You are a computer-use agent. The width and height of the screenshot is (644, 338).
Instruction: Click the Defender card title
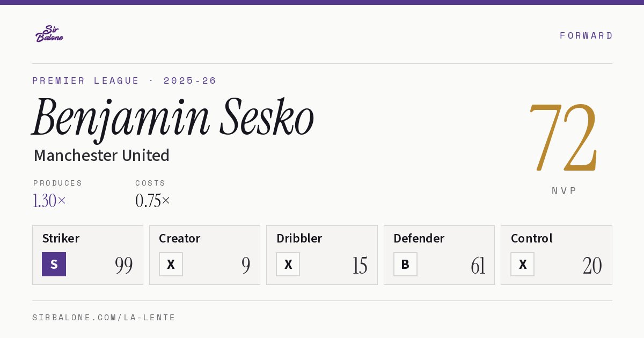(x=419, y=238)
